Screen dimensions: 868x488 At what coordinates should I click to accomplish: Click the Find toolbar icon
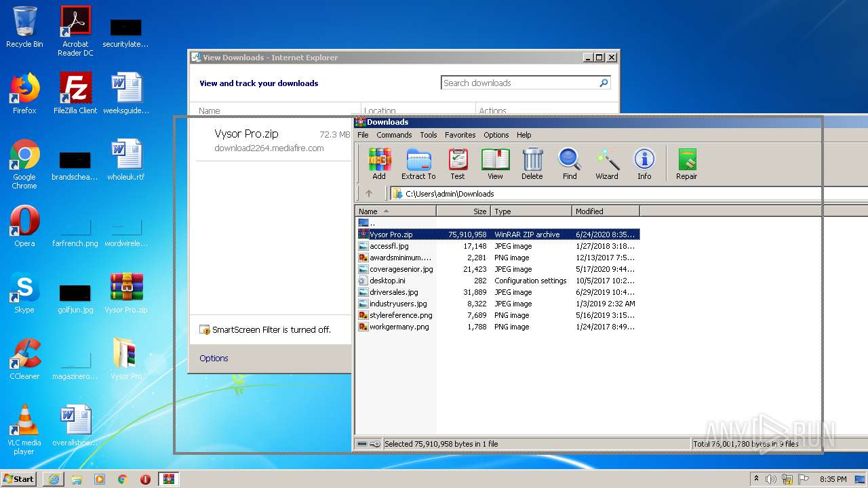(570, 164)
